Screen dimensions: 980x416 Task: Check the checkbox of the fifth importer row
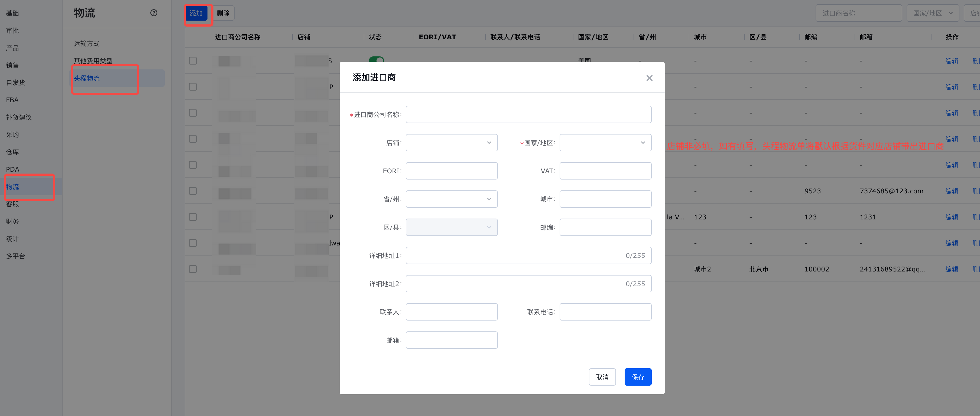193,165
